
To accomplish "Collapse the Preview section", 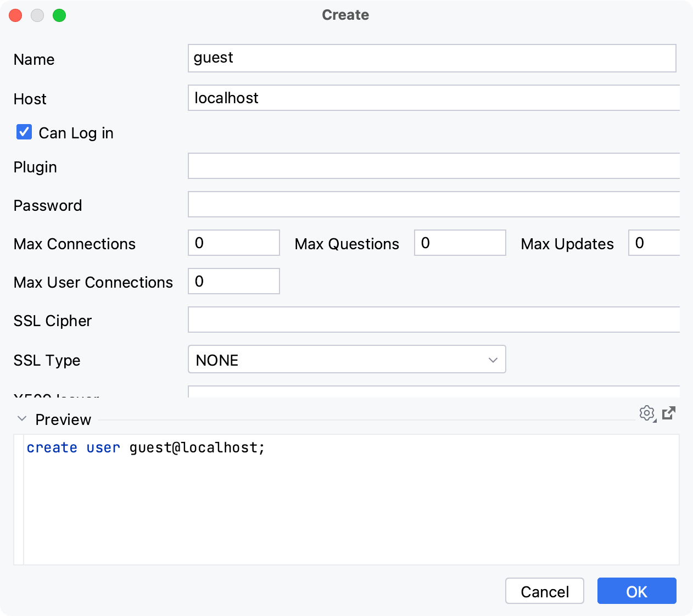I will point(22,418).
